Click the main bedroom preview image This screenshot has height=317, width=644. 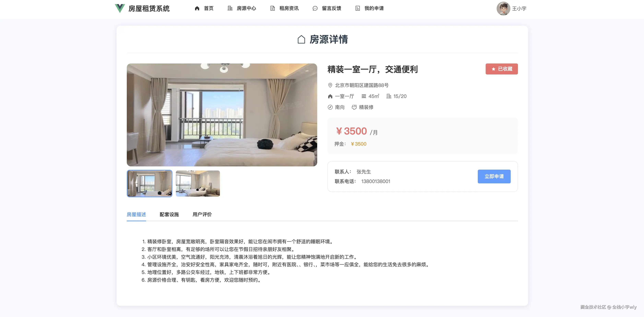click(x=222, y=115)
